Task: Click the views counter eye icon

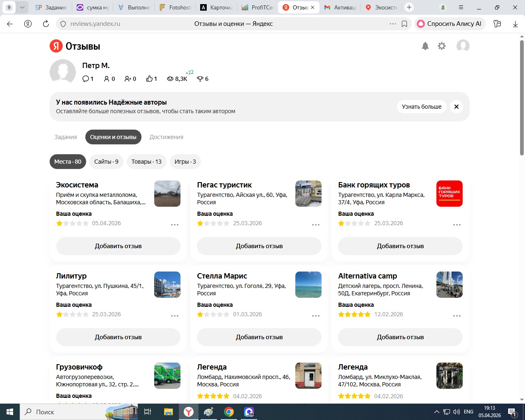Action: pos(170,79)
